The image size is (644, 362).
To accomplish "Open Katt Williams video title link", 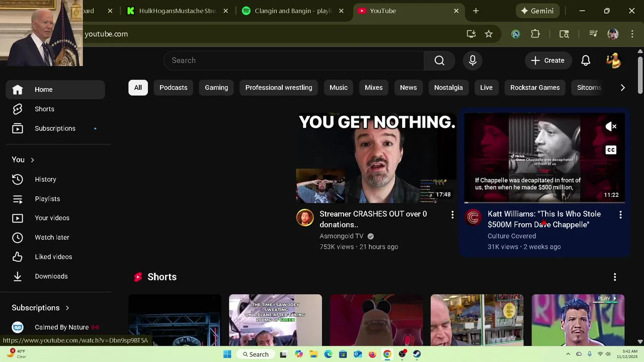I will pyautogui.click(x=544, y=219).
